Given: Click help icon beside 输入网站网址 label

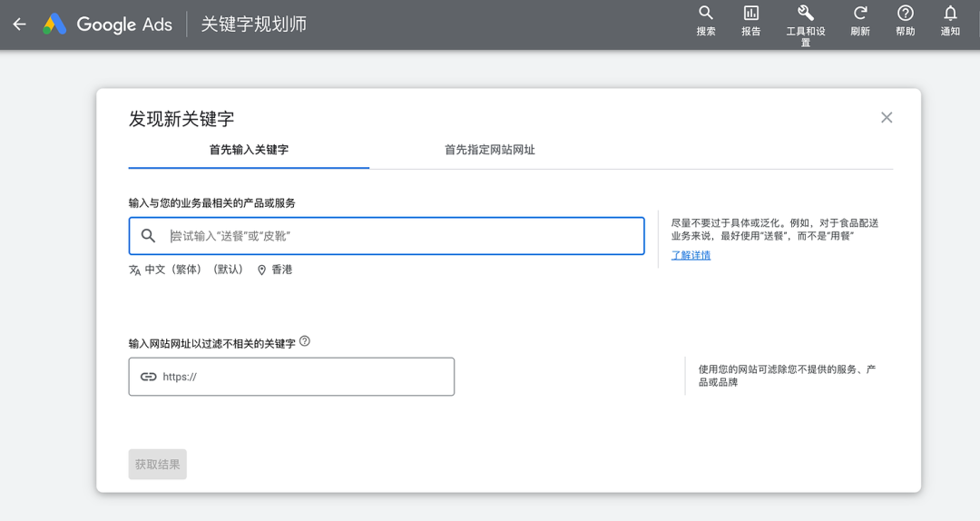Looking at the screenshot, I should 304,341.
